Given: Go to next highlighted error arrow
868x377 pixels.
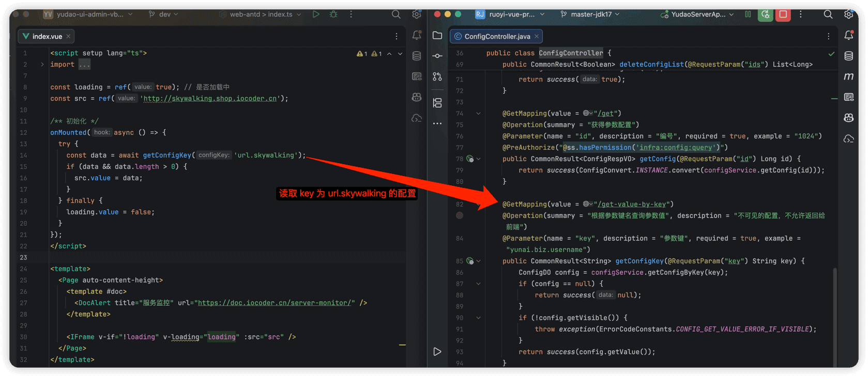Looking at the screenshot, I should [x=400, y=54].
